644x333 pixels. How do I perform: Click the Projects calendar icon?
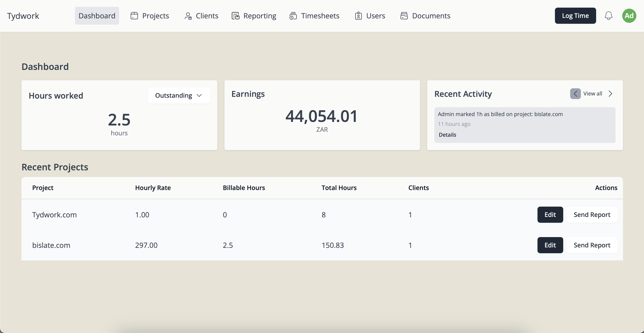pos(134,16)
